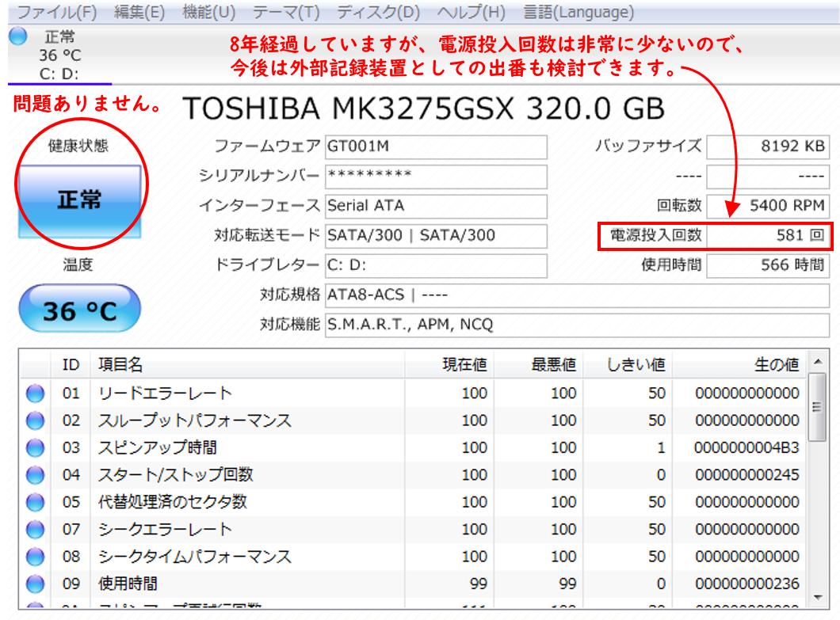
Task: Open the ヘルプ(H) menu
Action: (471, 12)
